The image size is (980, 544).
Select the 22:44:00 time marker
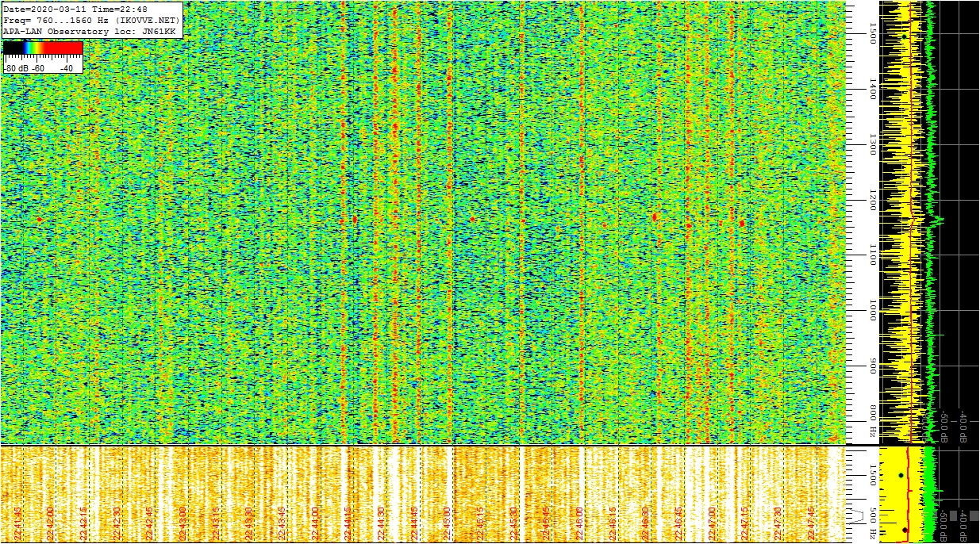pos(315,523)
